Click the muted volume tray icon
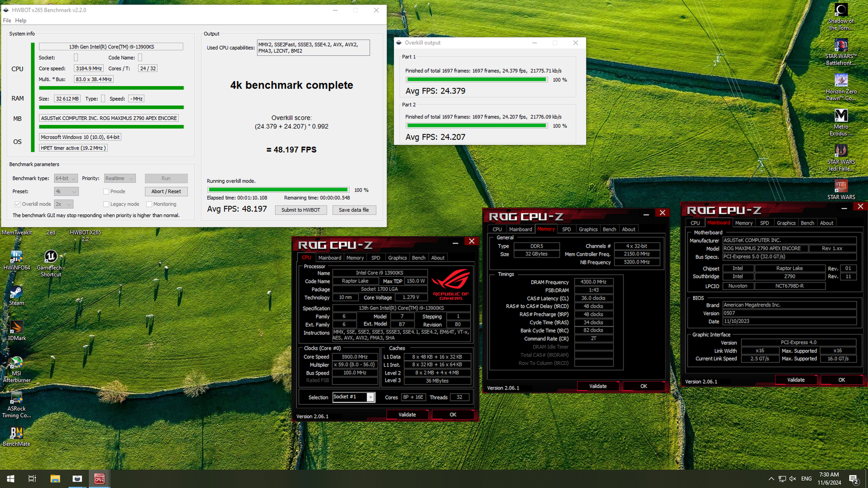The height and width of the screenshot is (488, 868). [x=793, y=479]
